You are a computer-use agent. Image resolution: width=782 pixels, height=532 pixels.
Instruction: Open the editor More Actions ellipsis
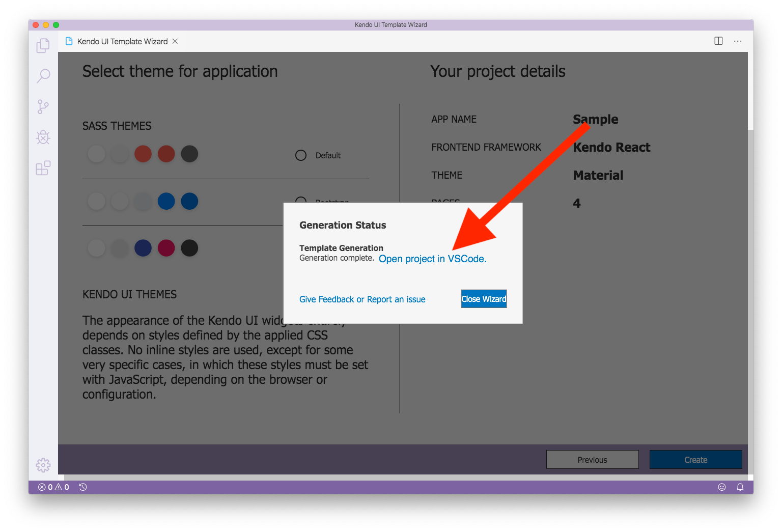[738, 41]
